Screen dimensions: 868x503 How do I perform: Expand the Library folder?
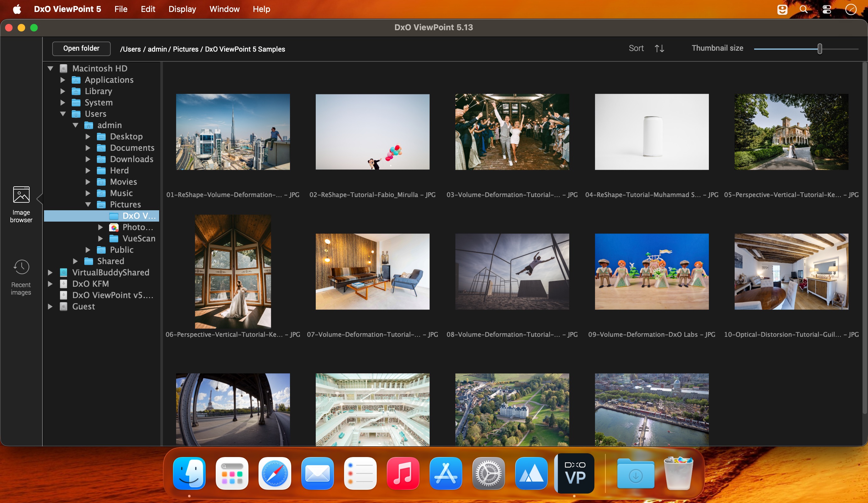pyautogui.click(x=63, y=91)
